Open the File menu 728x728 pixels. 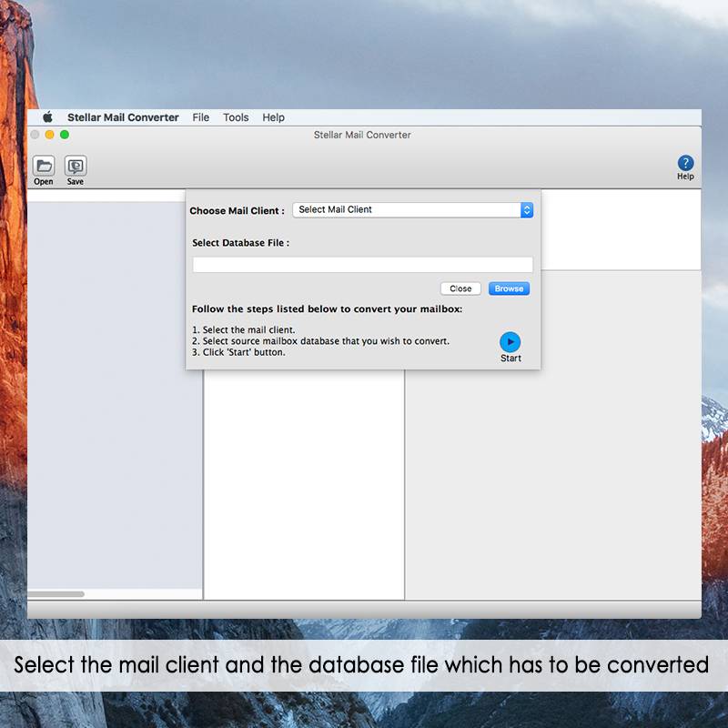tap(200, 117)
